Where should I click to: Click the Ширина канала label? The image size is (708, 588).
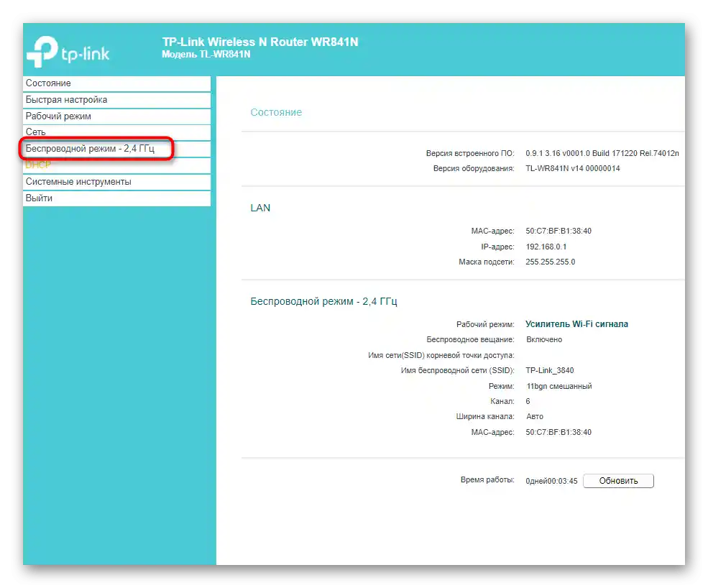[485, 417]
